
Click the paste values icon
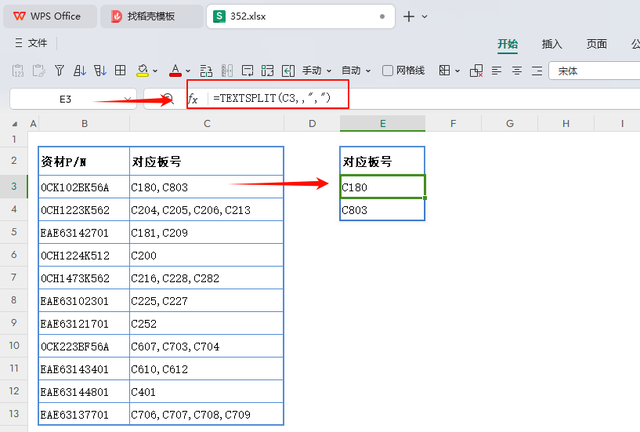click(18, 71)
